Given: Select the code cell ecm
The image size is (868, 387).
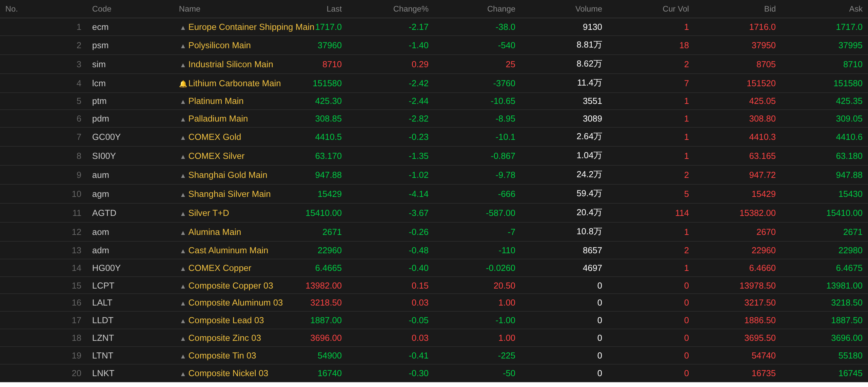Looking at the screenshot, I should [x=100, y=27].
